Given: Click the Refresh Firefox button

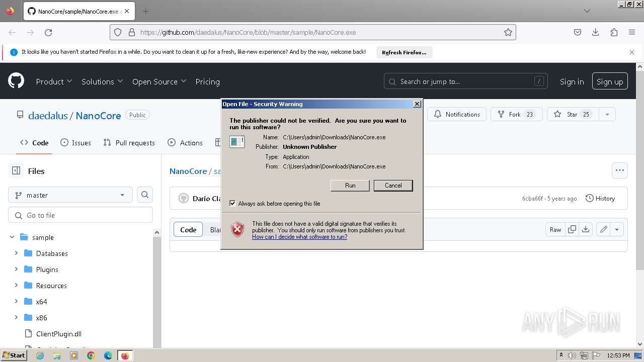Looking at the screenshot, I should coord(404,52).
